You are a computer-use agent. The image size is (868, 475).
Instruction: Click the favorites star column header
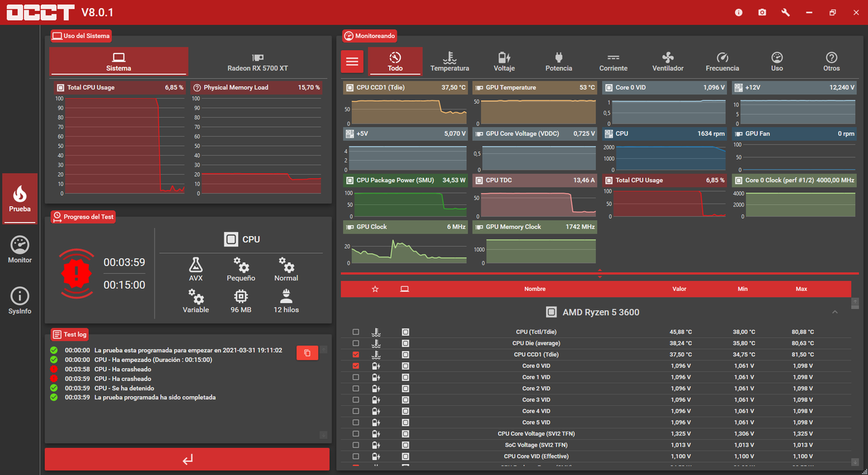pos(375,289)
